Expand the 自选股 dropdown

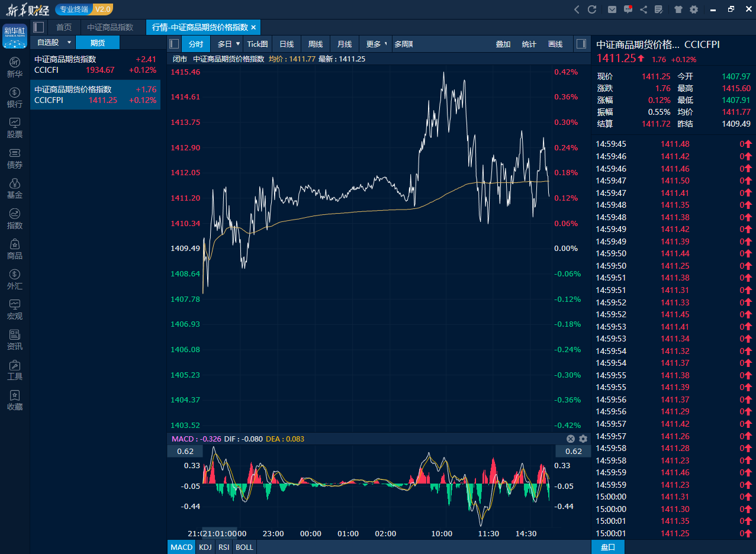pyautogui.click(x=69, y=43)
